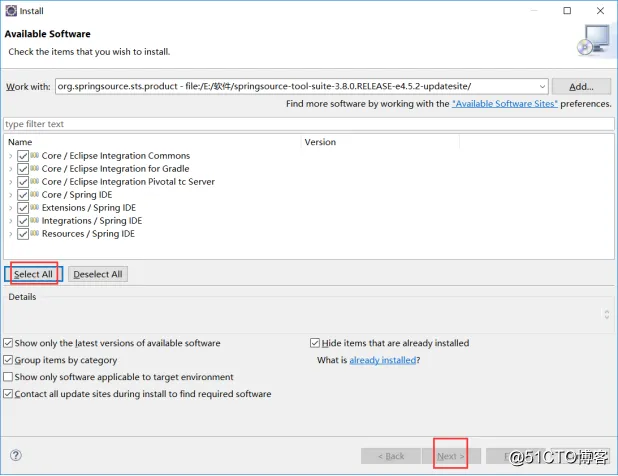
Task: Click the < Back button
Action: (x=391, y=456)
